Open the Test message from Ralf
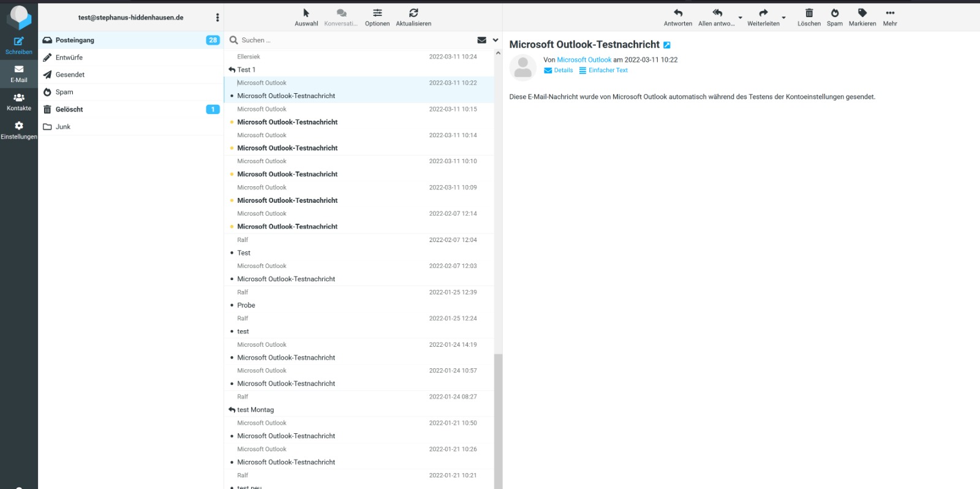Viewport: 980px width, 489px height. 359,246
